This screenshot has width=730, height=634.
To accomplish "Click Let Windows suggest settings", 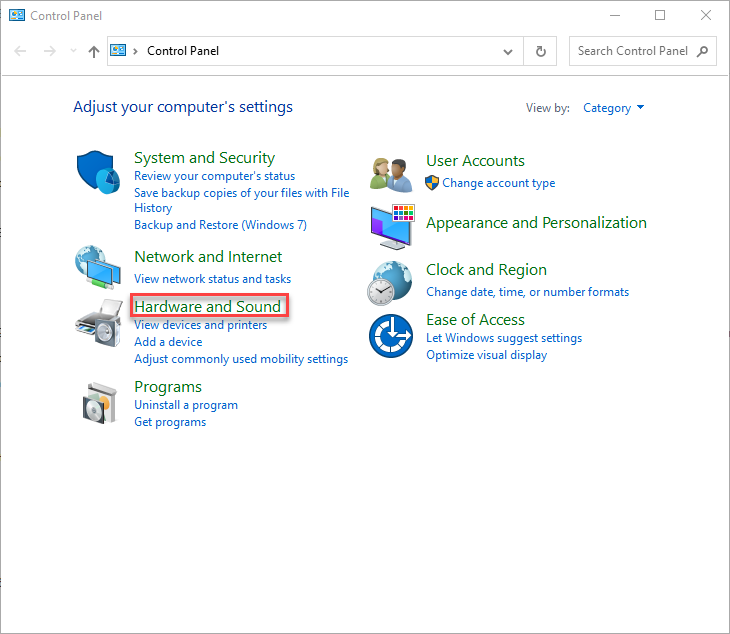I will (x=504, y=338).
